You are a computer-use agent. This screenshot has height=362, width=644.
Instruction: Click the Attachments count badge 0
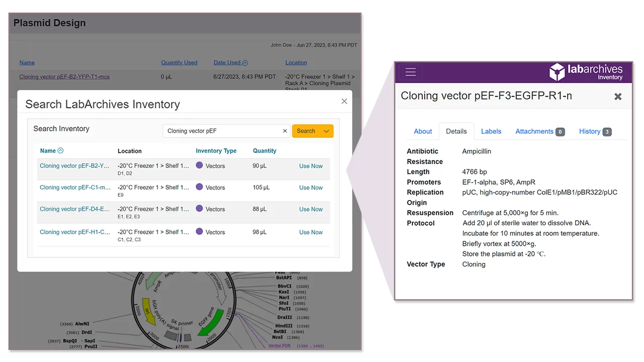pyautogui.click(x=560, y=132)
